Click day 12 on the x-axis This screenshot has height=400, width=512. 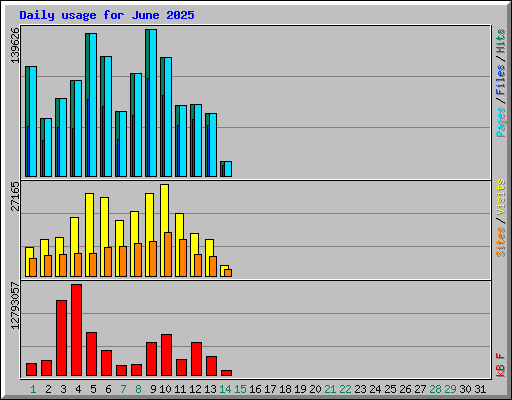(x=195, y=389)
